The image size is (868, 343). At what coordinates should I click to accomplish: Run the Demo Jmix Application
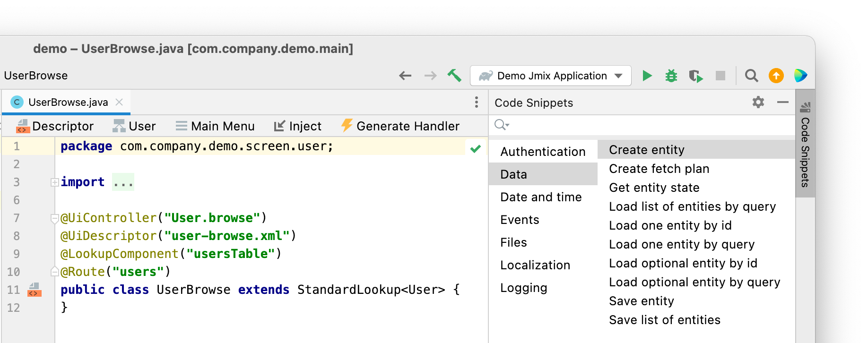point(647,76)
